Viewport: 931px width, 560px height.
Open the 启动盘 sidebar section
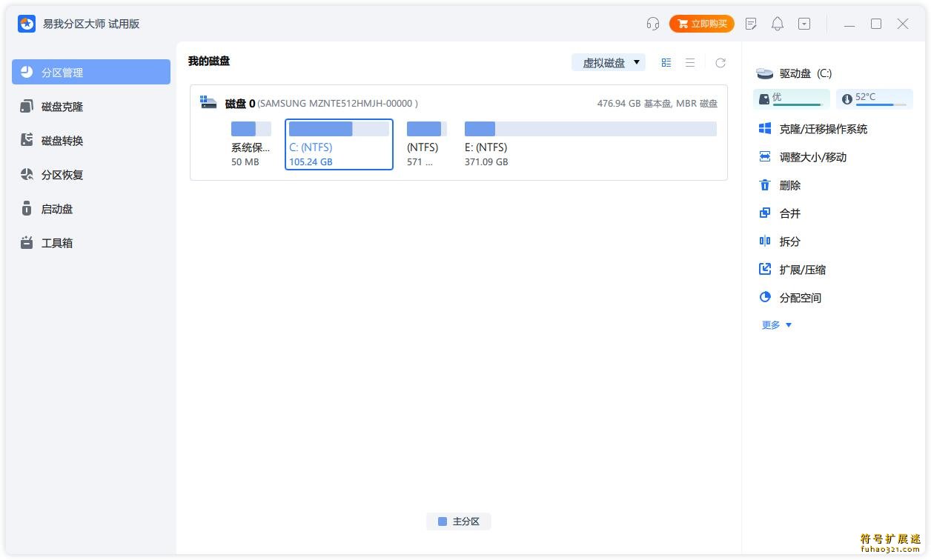point(91,208)
